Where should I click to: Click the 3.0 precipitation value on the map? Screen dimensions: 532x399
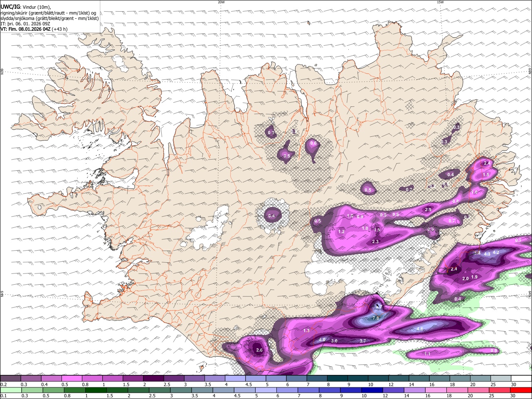click(x=335, y=341)
